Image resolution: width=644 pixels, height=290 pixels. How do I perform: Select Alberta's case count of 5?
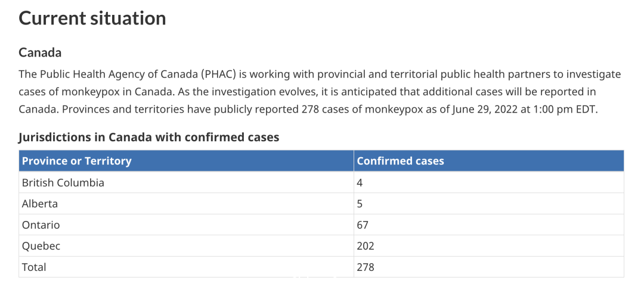click(x=360, y=204)
